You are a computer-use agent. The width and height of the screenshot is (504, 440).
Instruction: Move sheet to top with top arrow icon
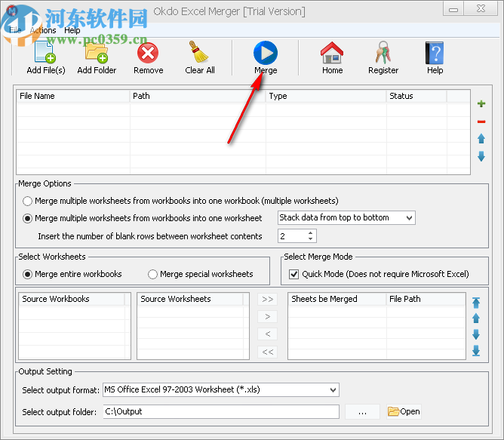(x=476, y=303)
